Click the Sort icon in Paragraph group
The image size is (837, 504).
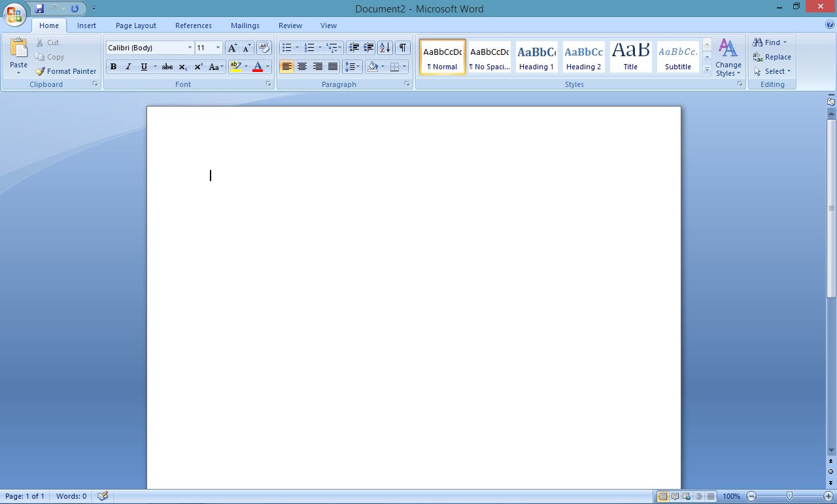coord(384,48)
